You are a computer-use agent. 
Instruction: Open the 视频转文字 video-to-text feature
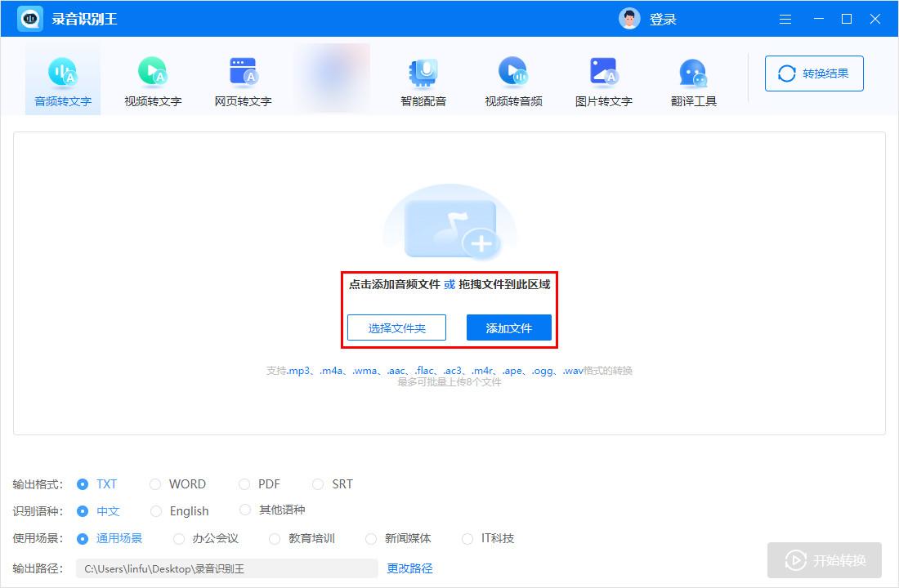(152, 78)
